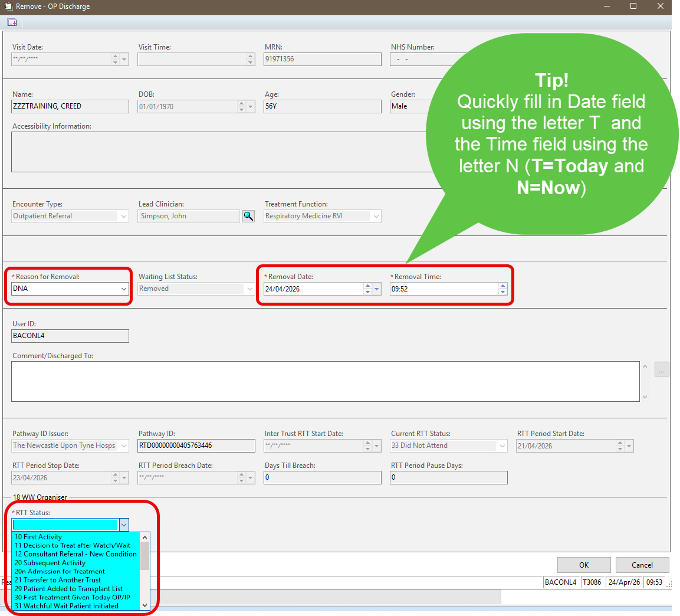Open the Removal Date calendar dropdown arrow
The height and width of the screenshot is (616, 680).
point(377,289)
